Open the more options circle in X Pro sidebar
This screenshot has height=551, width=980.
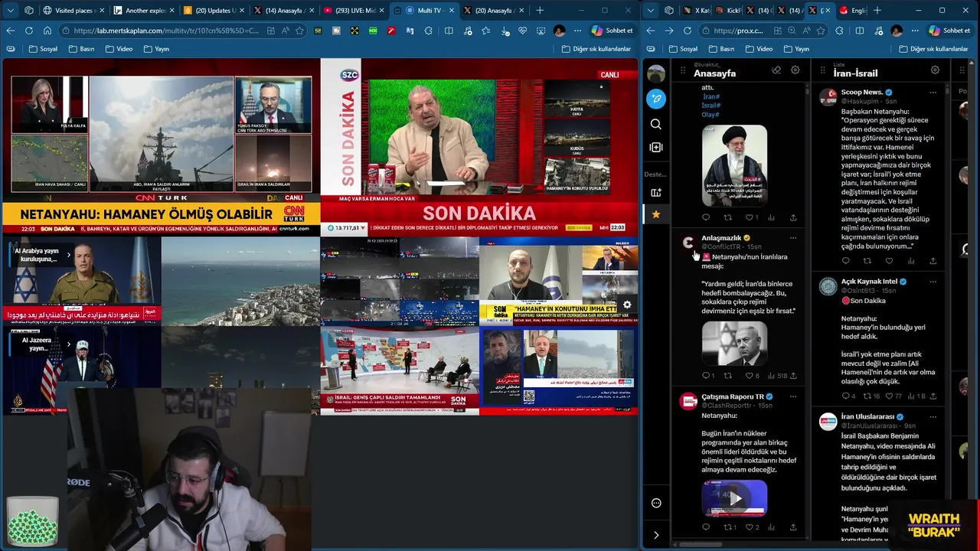point(656,503)
